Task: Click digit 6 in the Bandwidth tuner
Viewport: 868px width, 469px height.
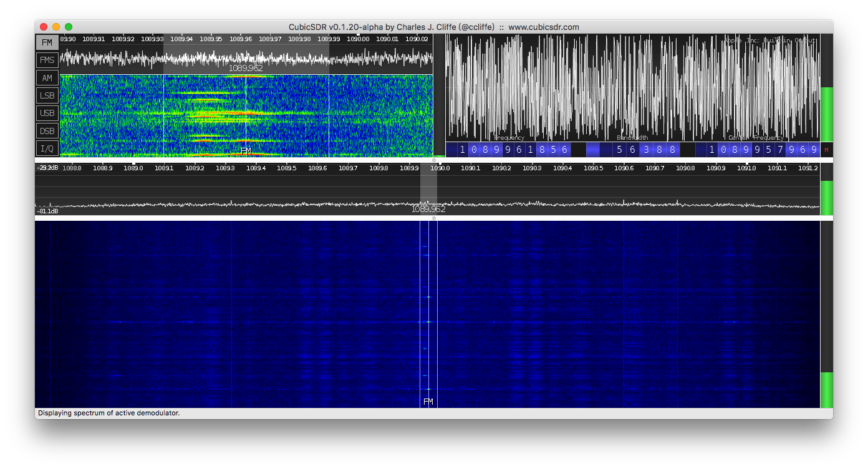Action: (x=632, y=150)
